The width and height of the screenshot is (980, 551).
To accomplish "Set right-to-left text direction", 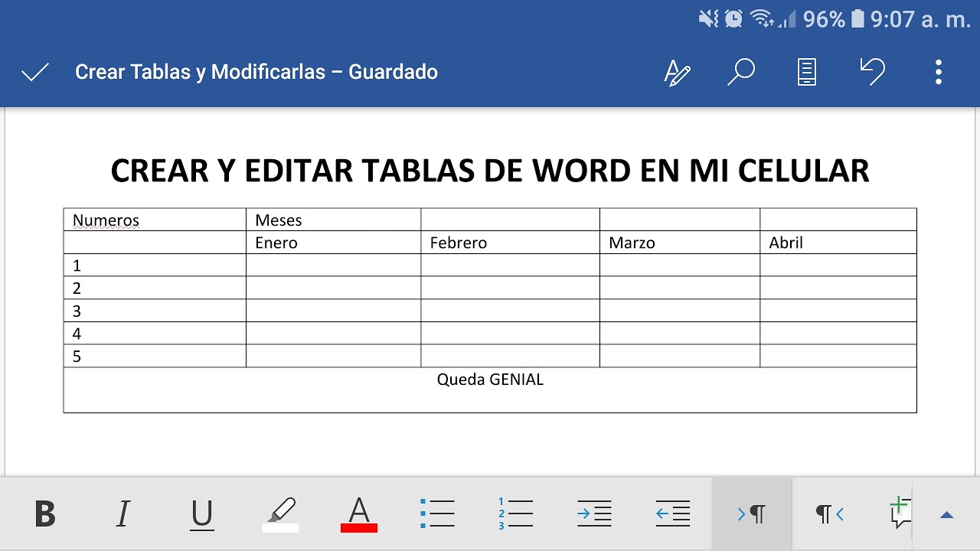I will coord(830,514).
